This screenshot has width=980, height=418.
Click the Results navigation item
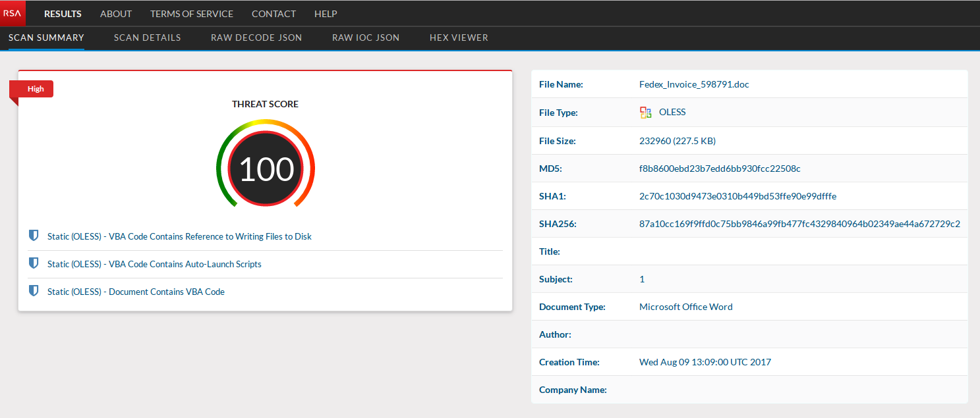(x=63, y=14)
